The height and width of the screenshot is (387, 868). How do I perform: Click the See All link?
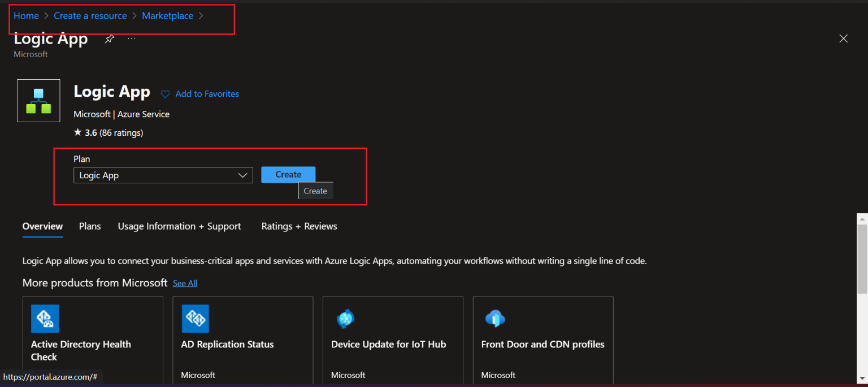(x=185, y=283)
